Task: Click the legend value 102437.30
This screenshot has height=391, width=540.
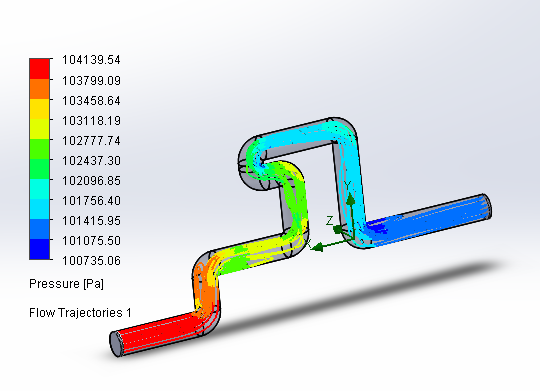Action: pyautogui.click(x=91, y=161)
